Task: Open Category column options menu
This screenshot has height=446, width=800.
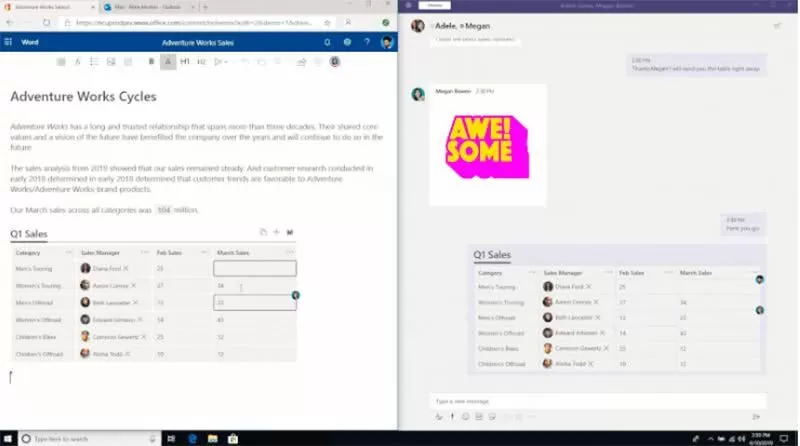Action: [68, 253]
